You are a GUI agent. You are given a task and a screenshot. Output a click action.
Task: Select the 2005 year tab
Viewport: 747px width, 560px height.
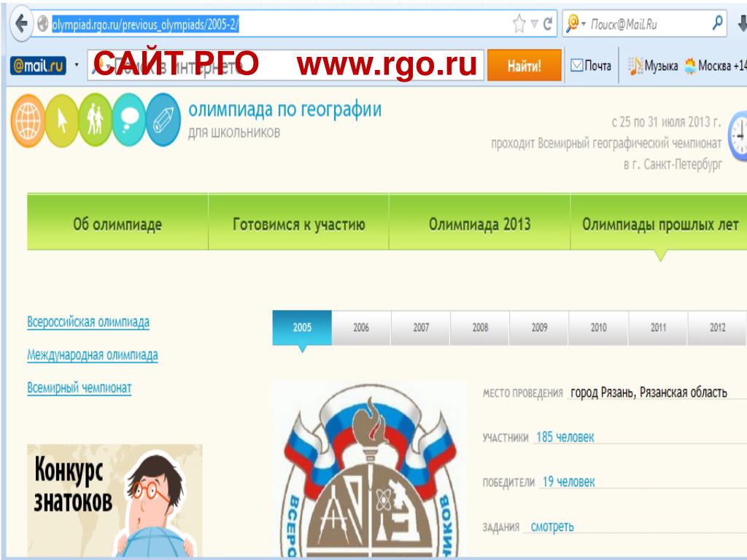302,327
